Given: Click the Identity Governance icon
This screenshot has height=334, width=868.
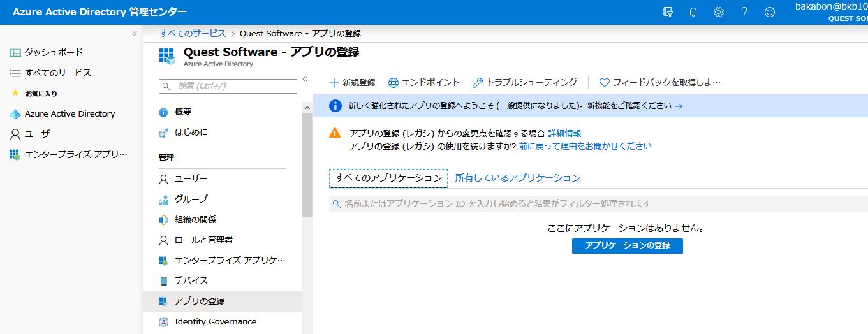Looking at the screenshot, I should click(x=163, y=321).
